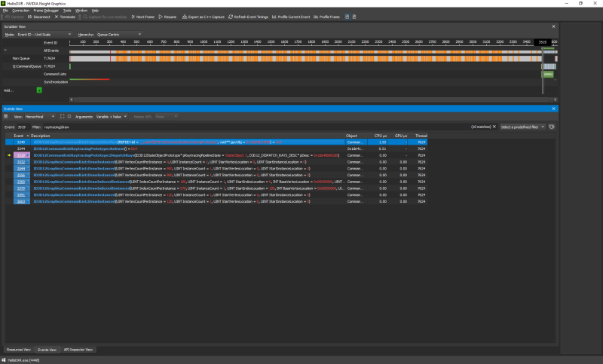
Task: Collapse the All Events row
Action: 5,50
